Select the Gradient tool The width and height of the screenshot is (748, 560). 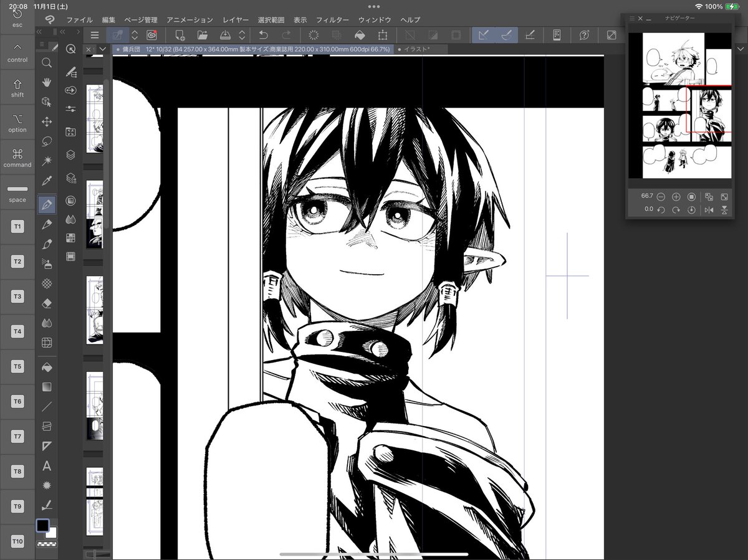pos(46,387)
